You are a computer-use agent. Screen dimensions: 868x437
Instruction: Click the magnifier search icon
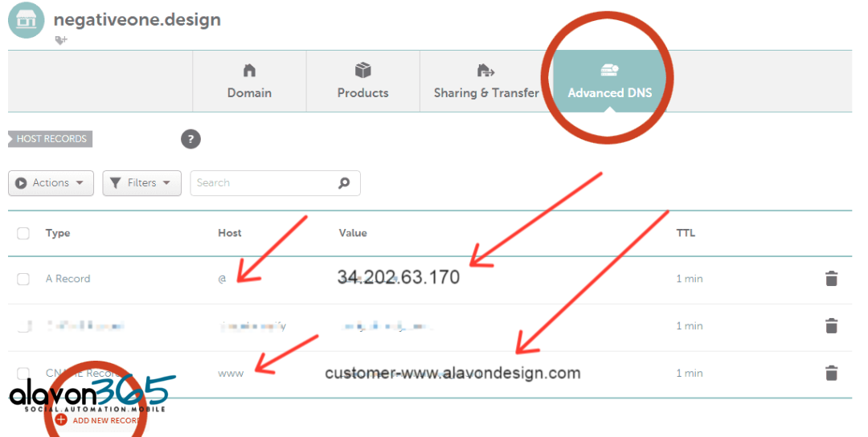tap(344, 182)
